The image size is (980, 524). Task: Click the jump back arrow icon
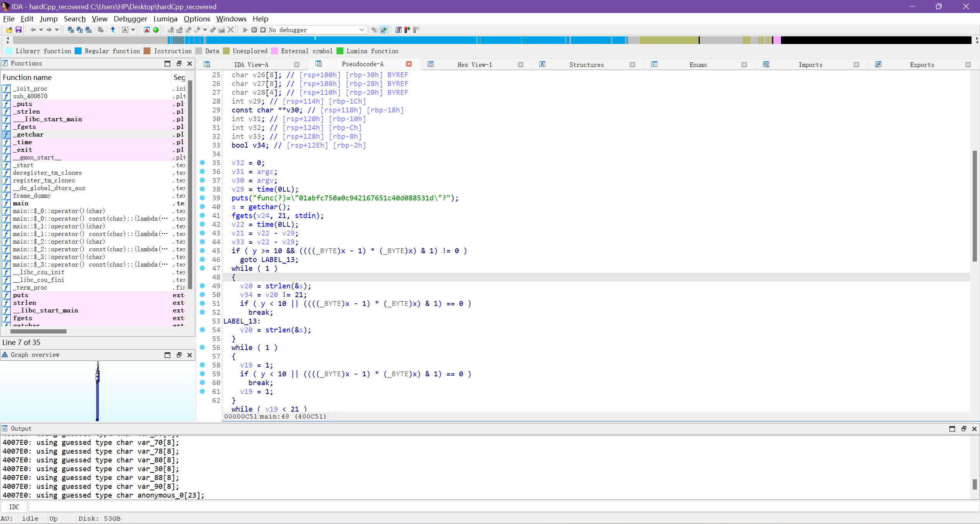point(33,30)
